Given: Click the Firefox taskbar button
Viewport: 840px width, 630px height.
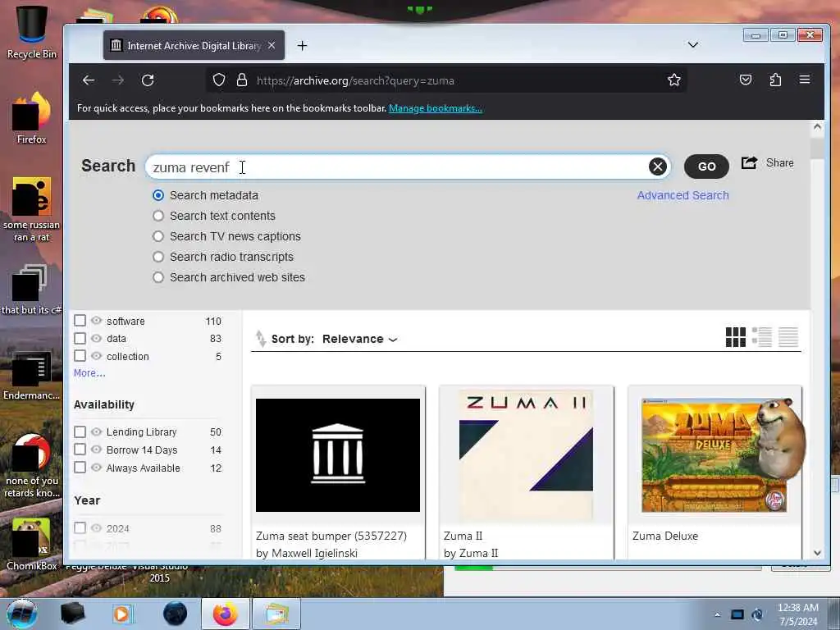Looking at the screenshot, I should pyautogui.click(x=225, y=614).
